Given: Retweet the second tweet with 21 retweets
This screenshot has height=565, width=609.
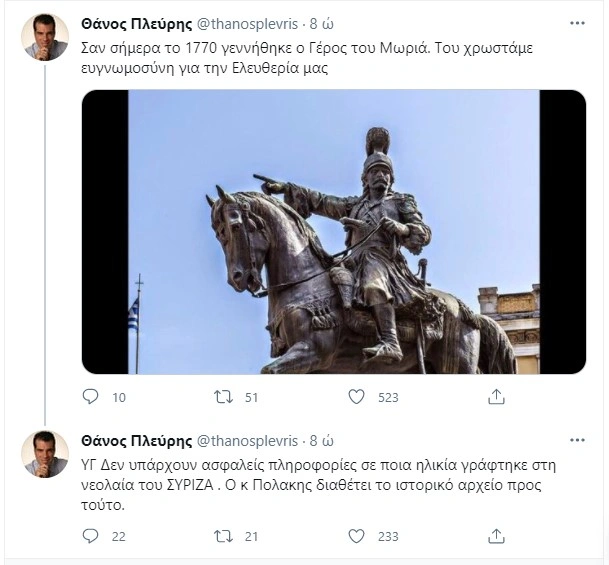Looking at the screenshot, I should [225, 537].
